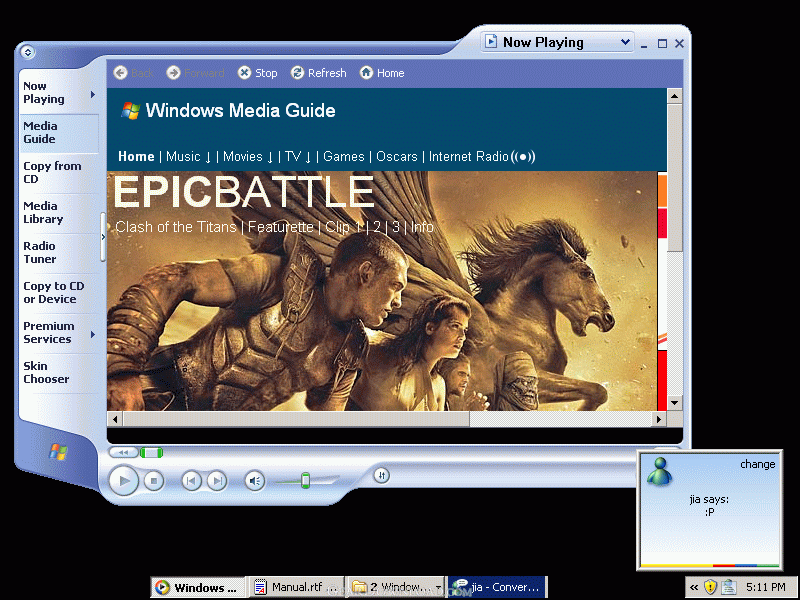The image size is (800, 600).
Task: Adjust the volume slider
Action: pyautogui.click(x=305, y=480)
